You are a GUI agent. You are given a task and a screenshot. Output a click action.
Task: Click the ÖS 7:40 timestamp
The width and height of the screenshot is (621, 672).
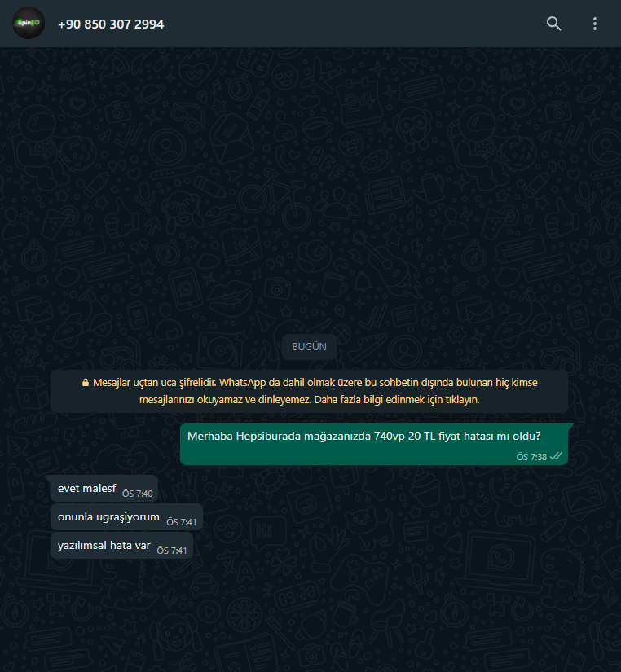[137, 494]
